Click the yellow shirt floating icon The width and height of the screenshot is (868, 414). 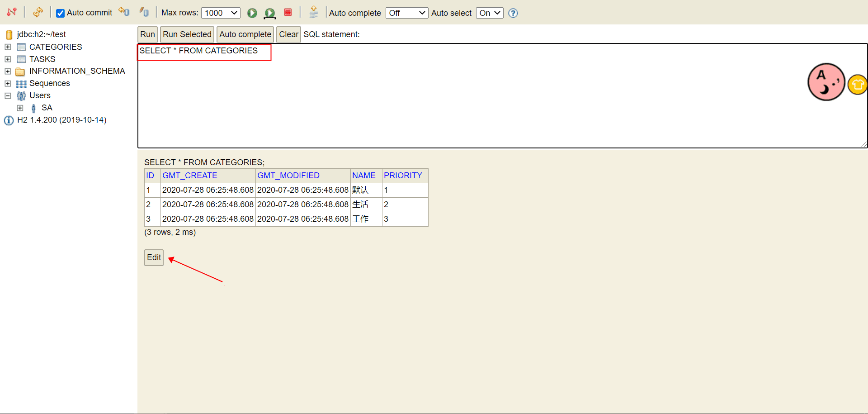[857, 85]
